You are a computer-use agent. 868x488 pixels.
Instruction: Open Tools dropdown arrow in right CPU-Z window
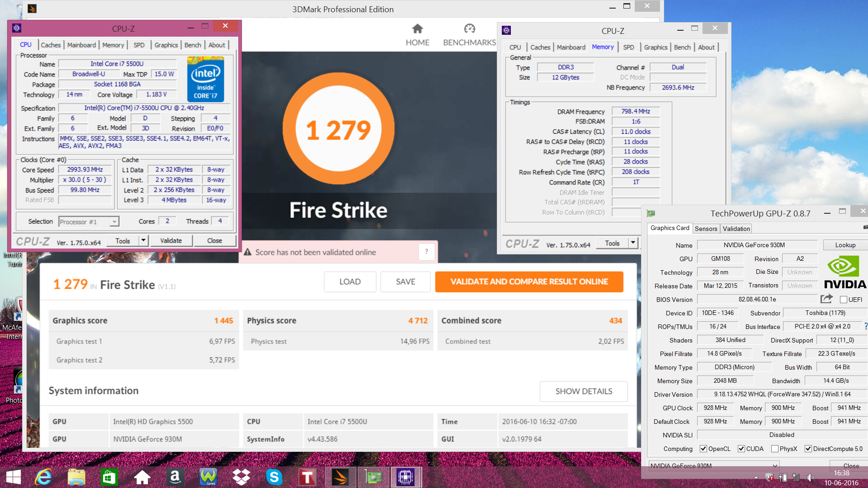pyautogui.click(x=633, y=243)
